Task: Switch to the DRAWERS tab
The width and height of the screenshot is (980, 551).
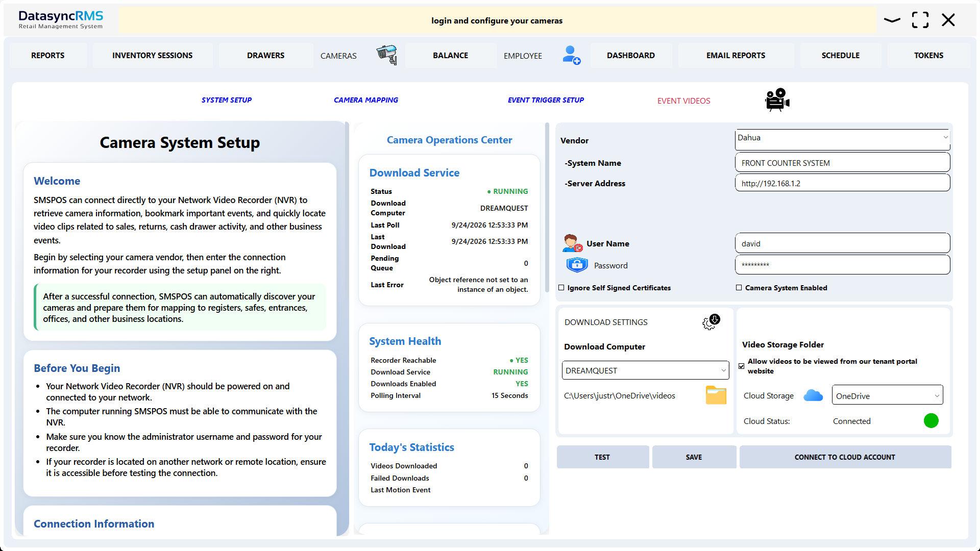Action: (266, 55)
